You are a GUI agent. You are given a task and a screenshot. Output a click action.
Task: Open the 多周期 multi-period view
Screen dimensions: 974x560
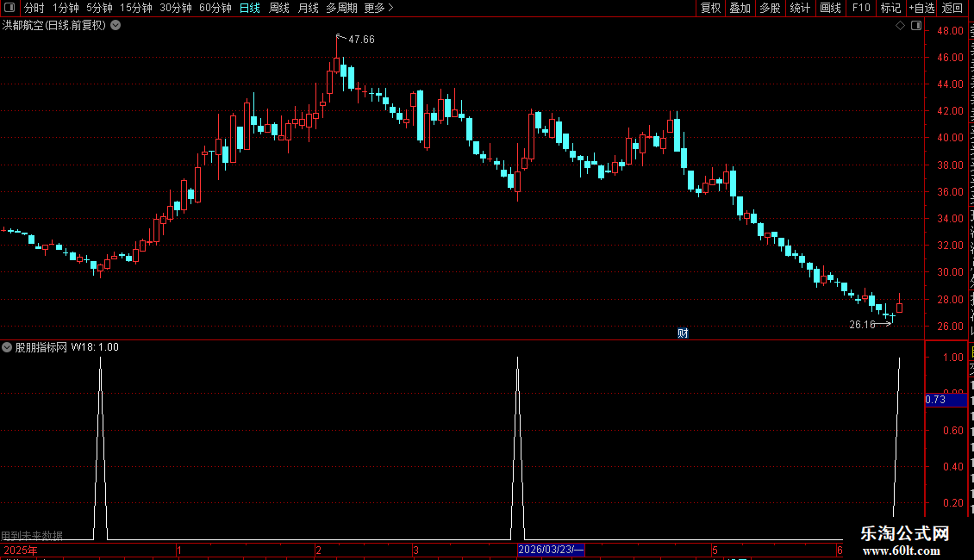[x=341, y=8]
